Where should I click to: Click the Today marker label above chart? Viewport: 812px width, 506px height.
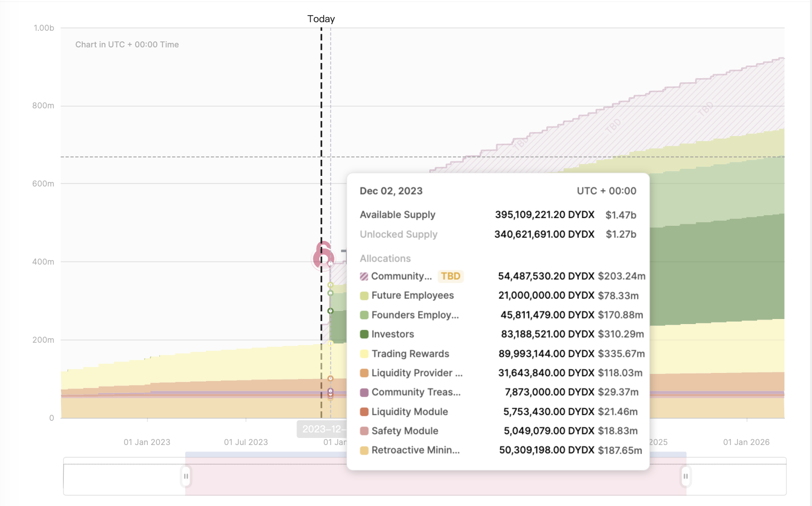[321, 19]
